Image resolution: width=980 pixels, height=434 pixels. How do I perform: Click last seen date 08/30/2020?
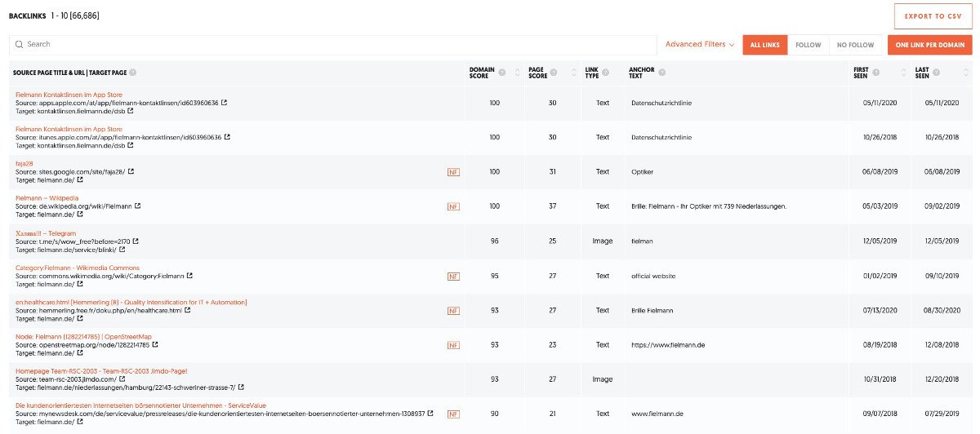942,310
